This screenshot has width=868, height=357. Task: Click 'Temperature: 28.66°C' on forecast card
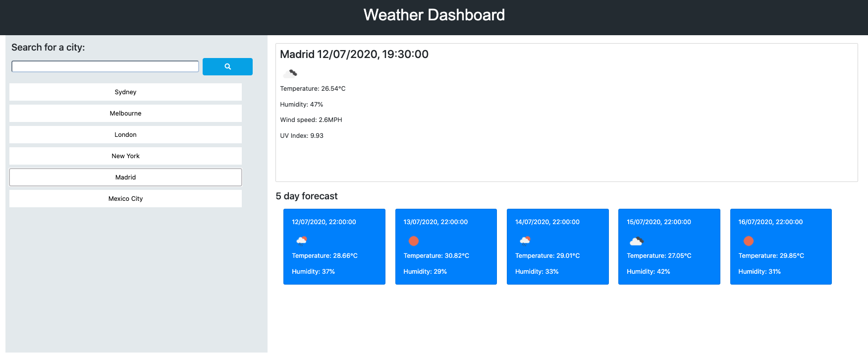[x=325, y=256]
